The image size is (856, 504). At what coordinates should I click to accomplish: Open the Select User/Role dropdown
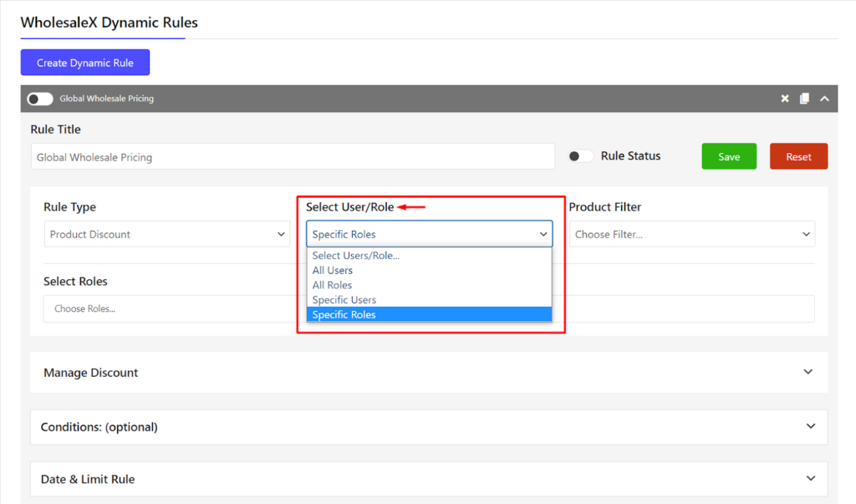[429, 234]
